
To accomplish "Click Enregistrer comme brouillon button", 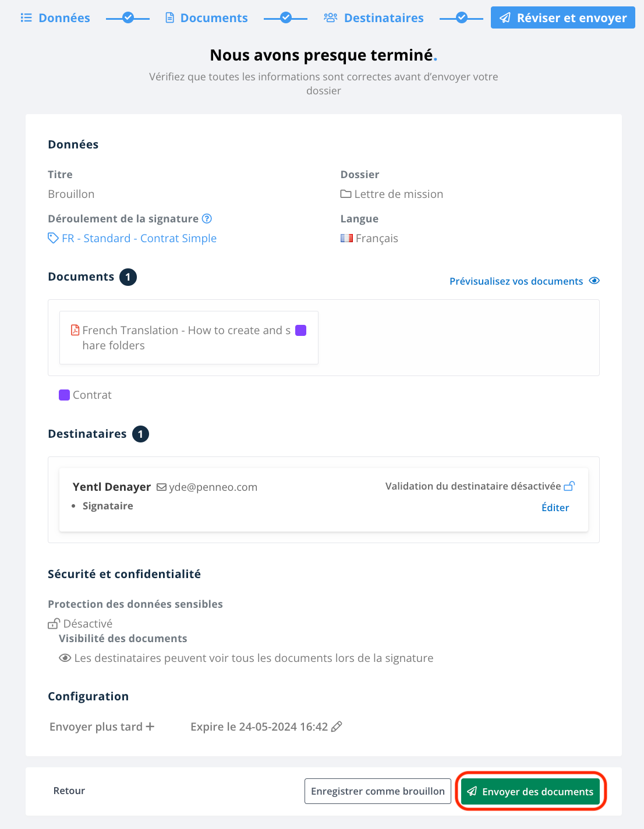I will click(378, 791).
